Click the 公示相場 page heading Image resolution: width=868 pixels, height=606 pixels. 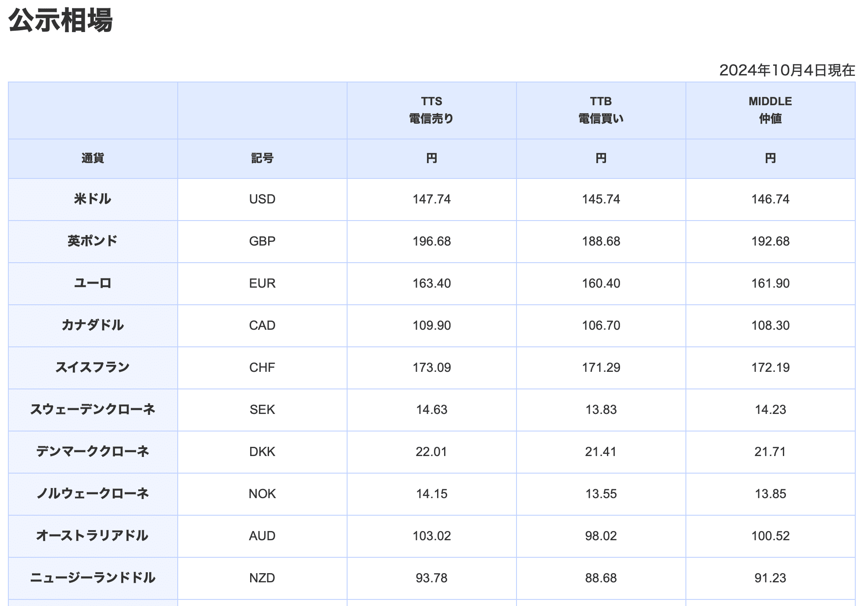pyautogui.click(x=61, y=21)
